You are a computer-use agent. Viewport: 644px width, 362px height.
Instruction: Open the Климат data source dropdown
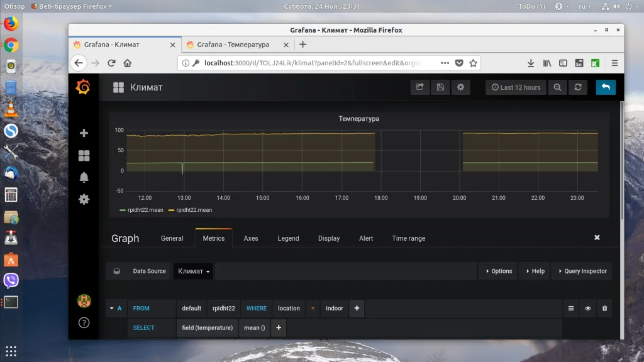pos(194,271)
